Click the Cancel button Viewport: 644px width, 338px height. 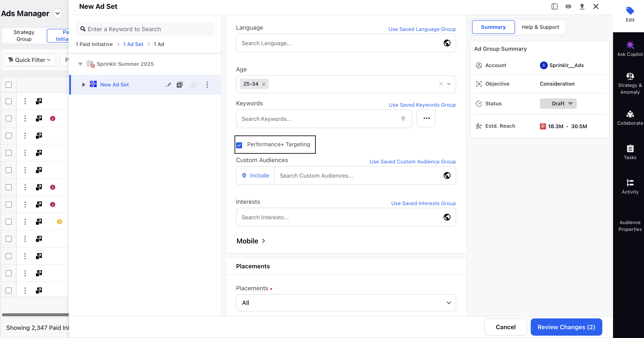click(505, 327)
